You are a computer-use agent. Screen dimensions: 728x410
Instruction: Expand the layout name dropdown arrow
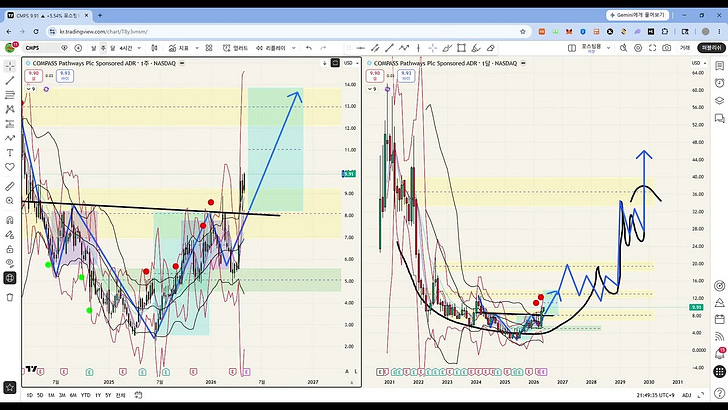tap(609, 48)
